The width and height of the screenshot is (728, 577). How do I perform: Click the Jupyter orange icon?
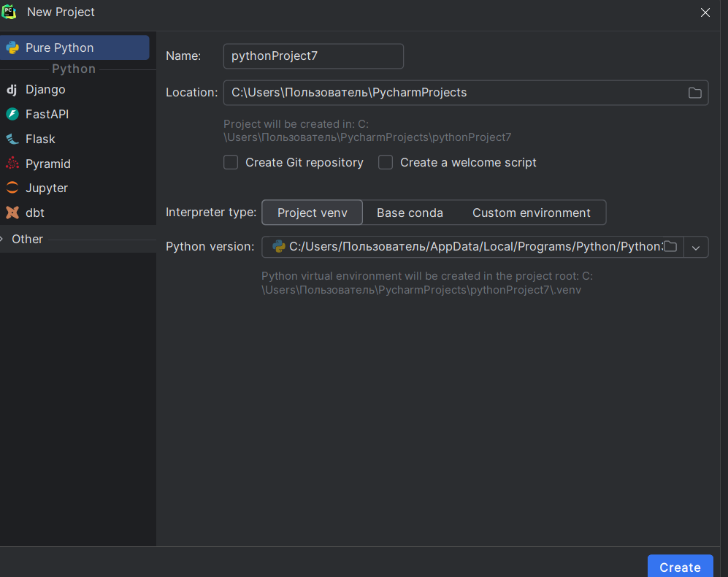click(x=12, y=188)
